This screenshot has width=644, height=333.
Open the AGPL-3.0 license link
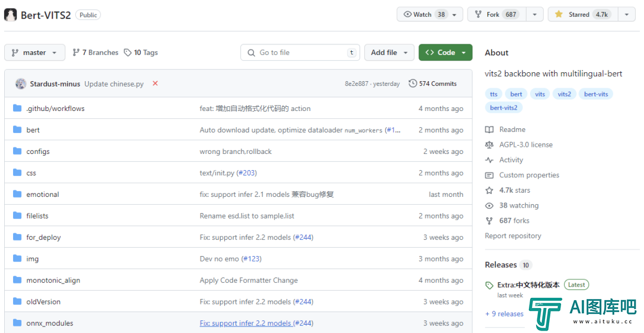pos(526,144)
